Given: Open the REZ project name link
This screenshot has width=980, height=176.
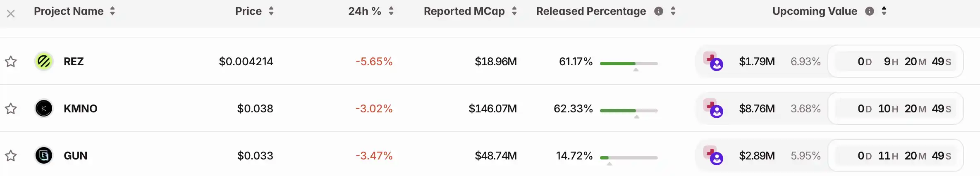Looking at the screenshot, I should click(74, 62).
